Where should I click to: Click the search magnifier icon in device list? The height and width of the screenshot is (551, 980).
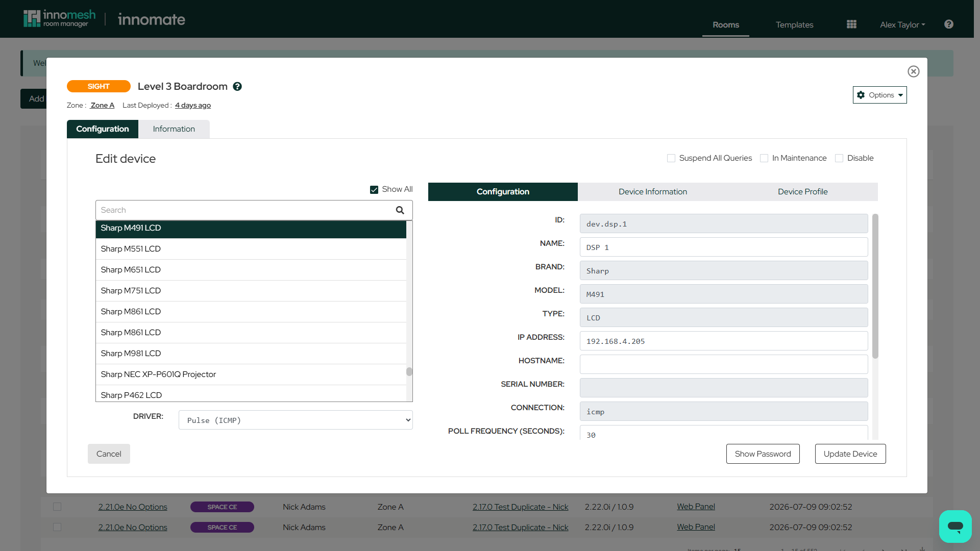point(400,210)
